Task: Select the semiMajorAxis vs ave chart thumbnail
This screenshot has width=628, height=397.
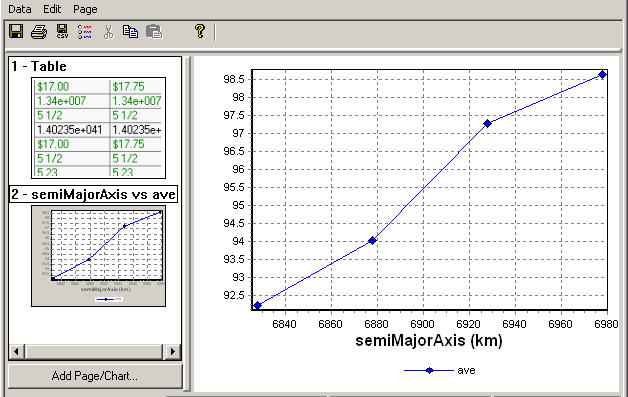Action: (x=99, y=256)
